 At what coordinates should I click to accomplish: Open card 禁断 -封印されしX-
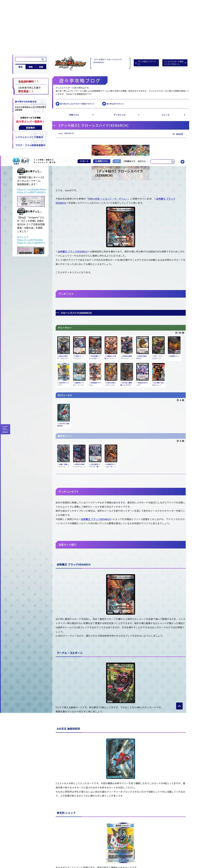[x=158, y=372]
